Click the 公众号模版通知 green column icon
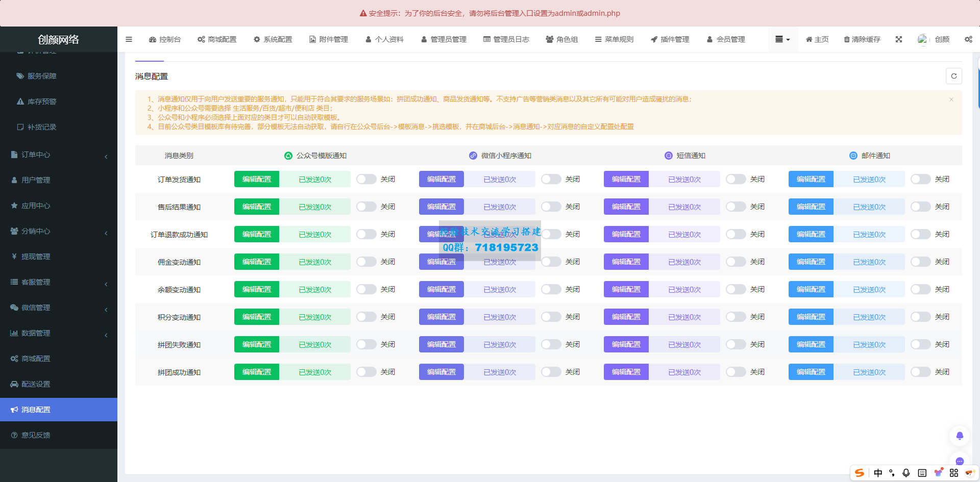This screenshot has width=980, height=482. (x=288, y=156)
